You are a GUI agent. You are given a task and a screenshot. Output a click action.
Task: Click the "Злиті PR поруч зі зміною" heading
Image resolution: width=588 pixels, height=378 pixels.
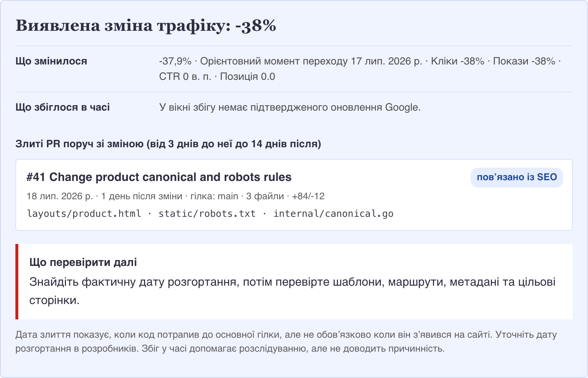168,144
